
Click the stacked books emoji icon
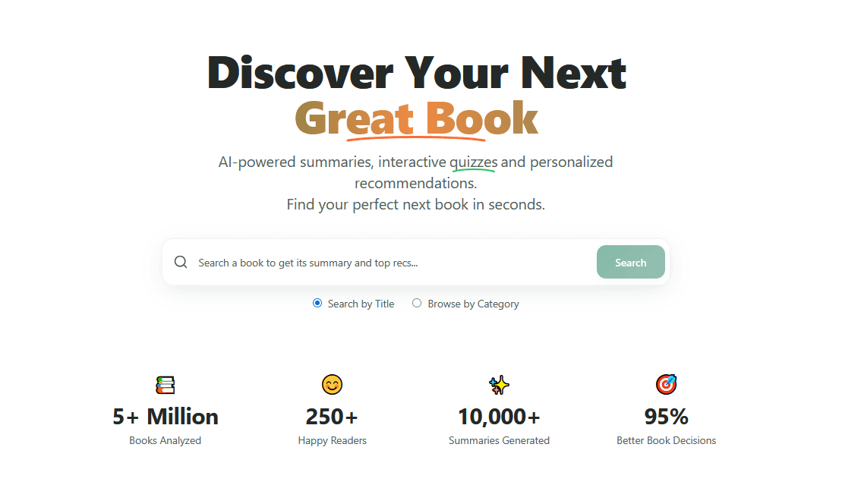pos(166,386)
